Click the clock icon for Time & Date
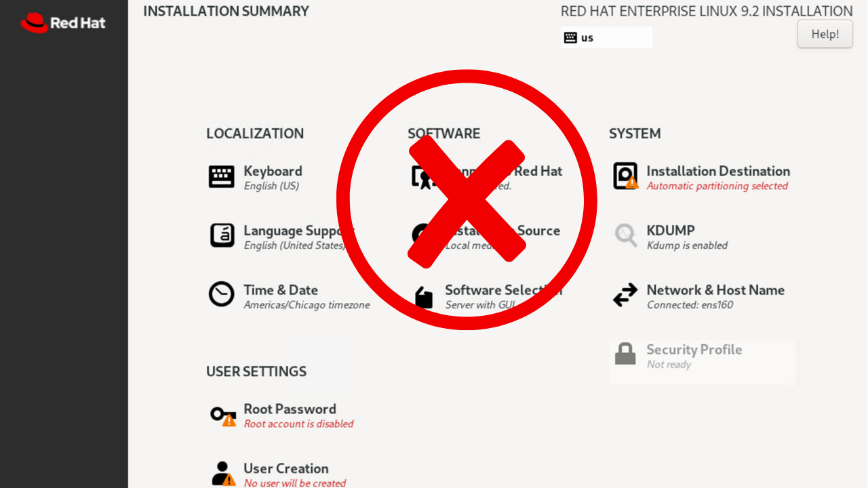The height and width of the screenshot is (488, 868). click(x=221, y=295)
